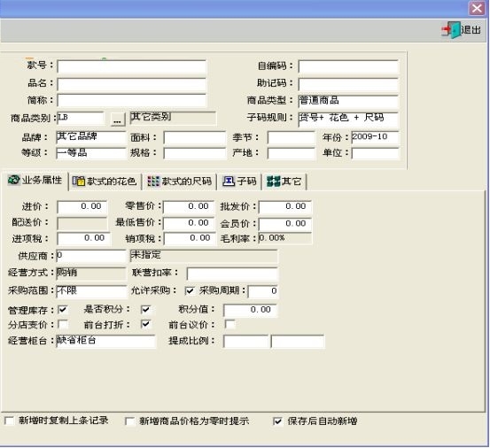
Task: Open the 商品类型 dropdown showing 普通商品
Action: (348, 101)
